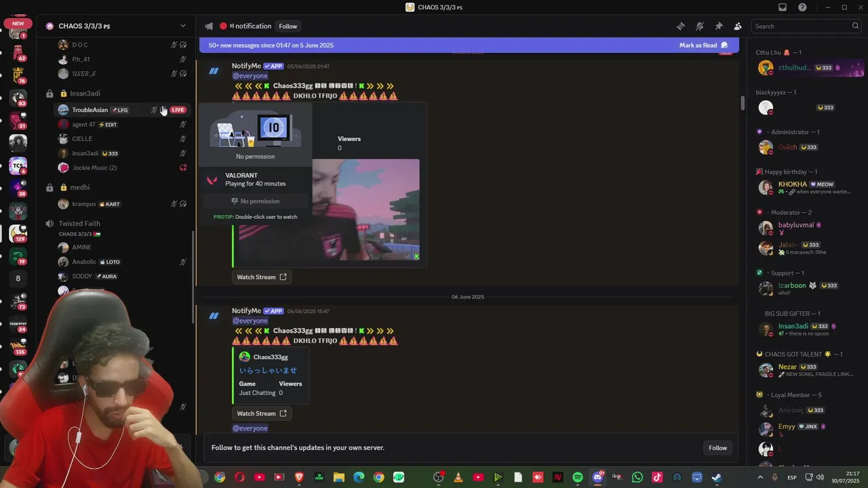Select user TroubleAsian in voice channel
This screenshot has height=488, width=868.
coord(90,110)
